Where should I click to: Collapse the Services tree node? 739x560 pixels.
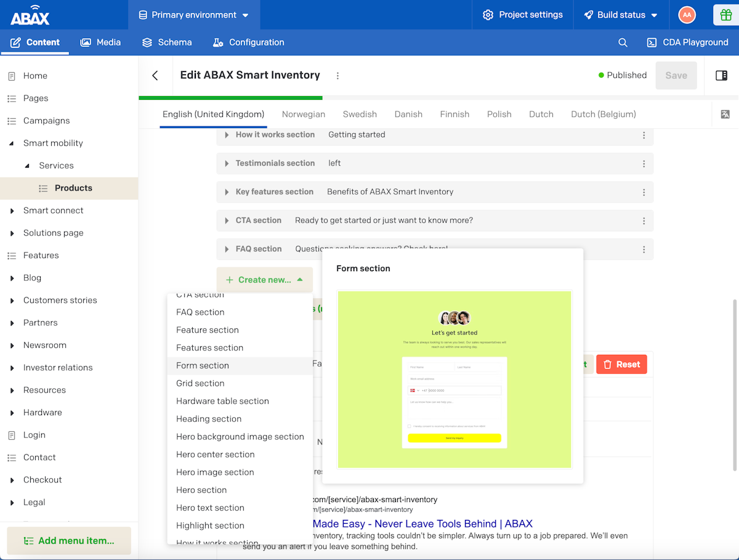point(27,166)
